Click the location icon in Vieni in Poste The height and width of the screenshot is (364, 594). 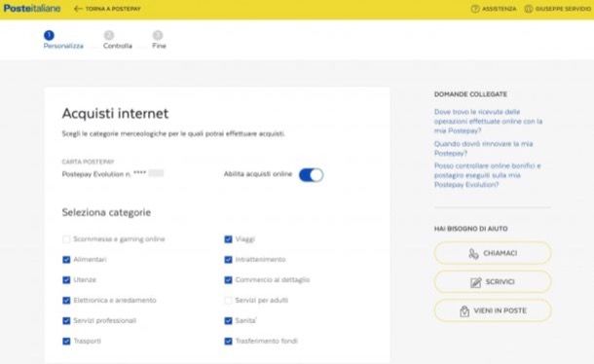click(464, 311)
